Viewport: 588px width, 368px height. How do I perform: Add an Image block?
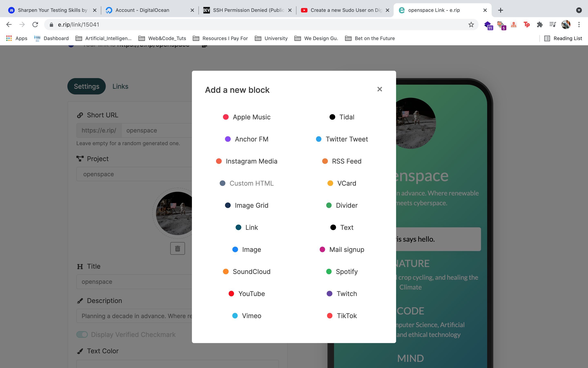pos(247,249)
